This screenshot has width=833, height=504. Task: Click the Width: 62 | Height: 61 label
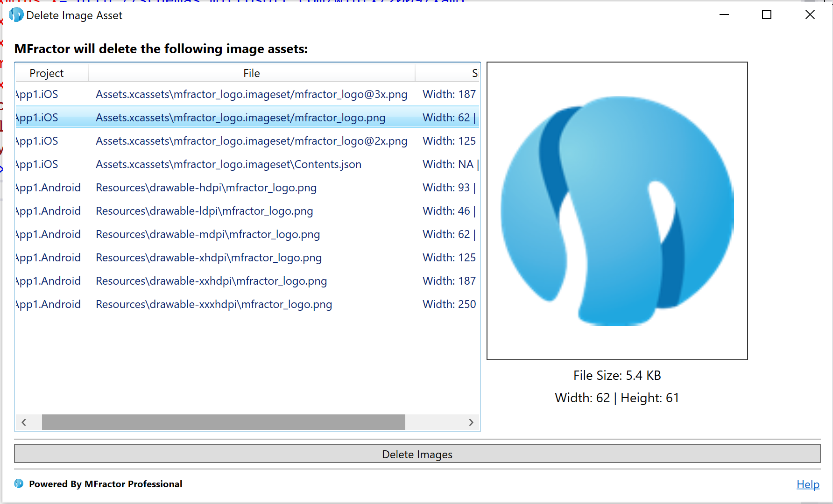[x=617, y=398]
